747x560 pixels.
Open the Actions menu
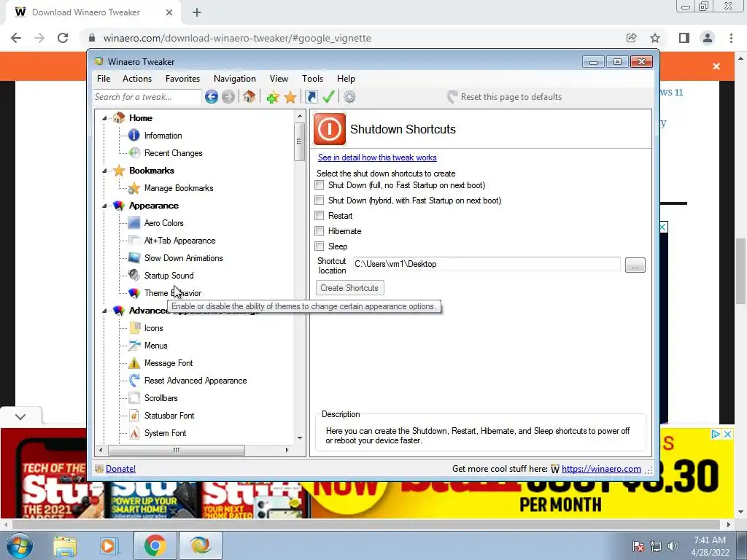click(137, 79)
